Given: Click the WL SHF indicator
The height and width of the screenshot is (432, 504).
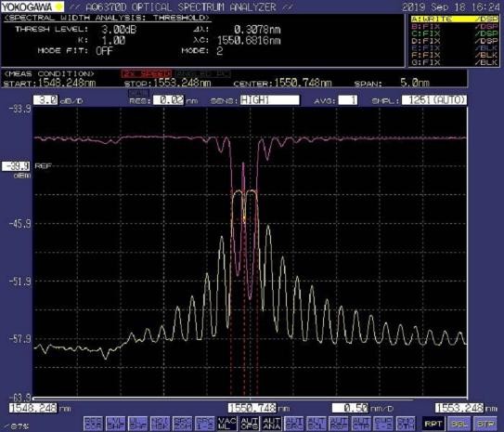Looking at the screenshot, I should coord(137,424).
